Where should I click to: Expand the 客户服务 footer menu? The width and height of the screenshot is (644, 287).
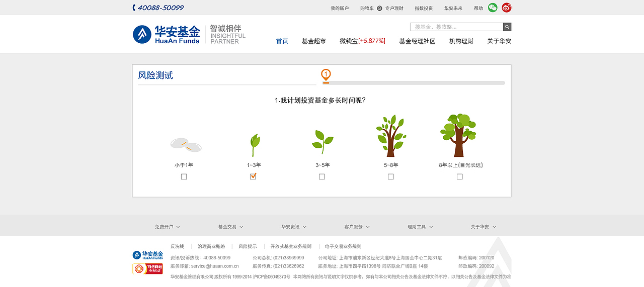coord(357,227)
